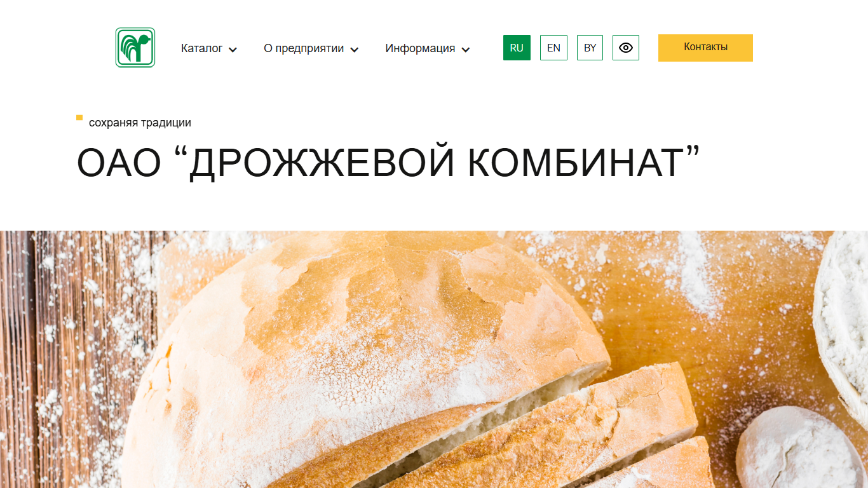The height and width of the screenshot is (488, 868).
Task: Click the yellow Контакты button
Action: [x=705, y=48]
